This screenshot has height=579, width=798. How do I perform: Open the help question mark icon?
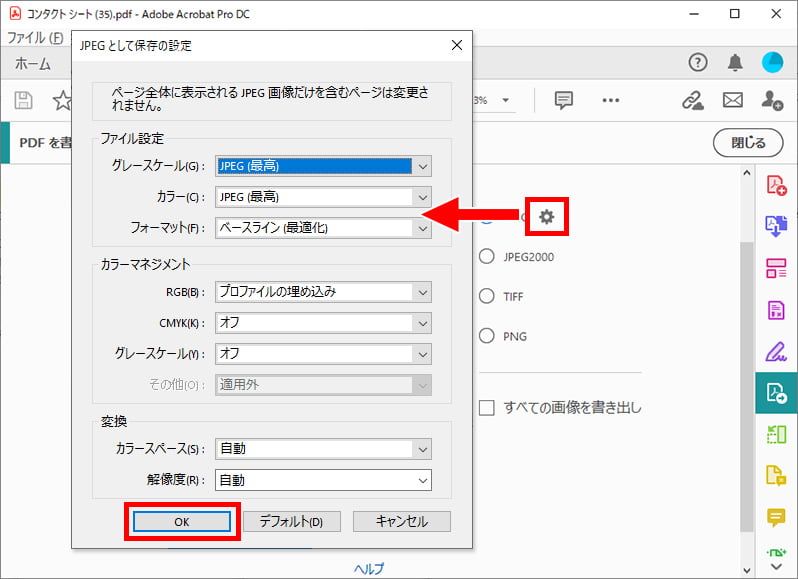(x=698, y=63)
